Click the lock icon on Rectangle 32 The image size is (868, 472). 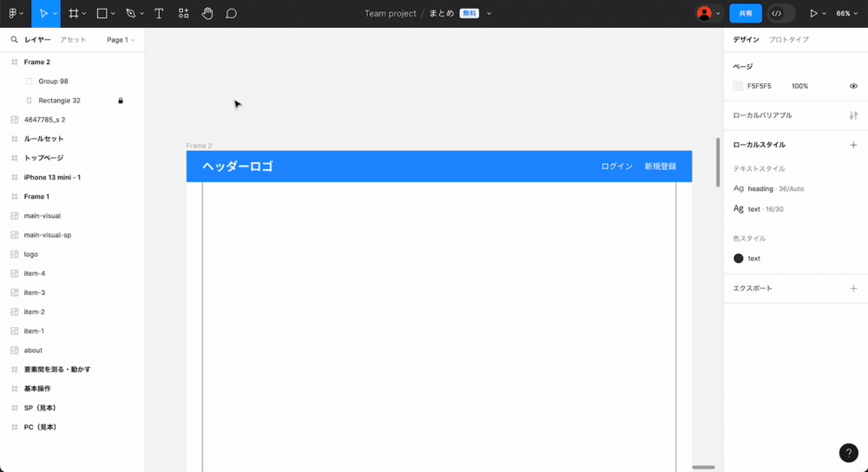tap(120, 100)
